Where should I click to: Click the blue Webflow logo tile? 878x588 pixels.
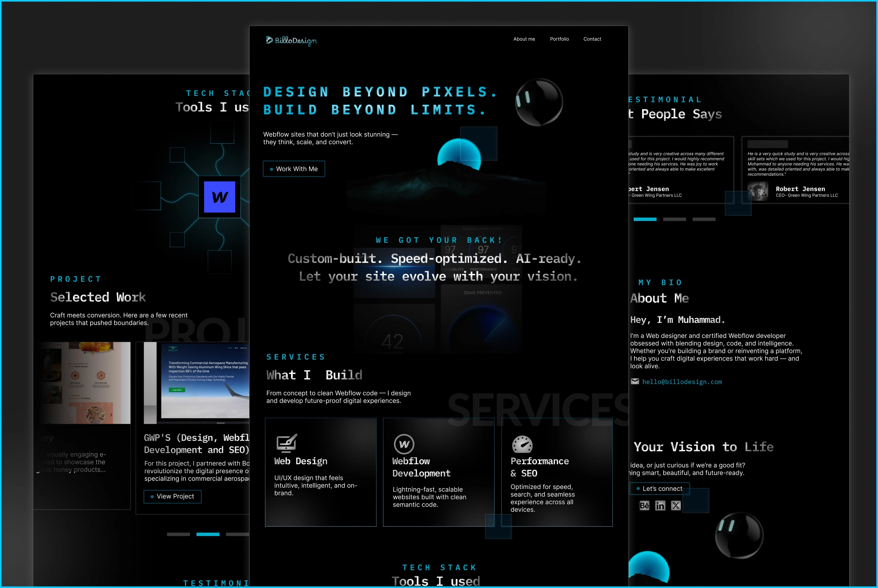click(x=220, y=197)
